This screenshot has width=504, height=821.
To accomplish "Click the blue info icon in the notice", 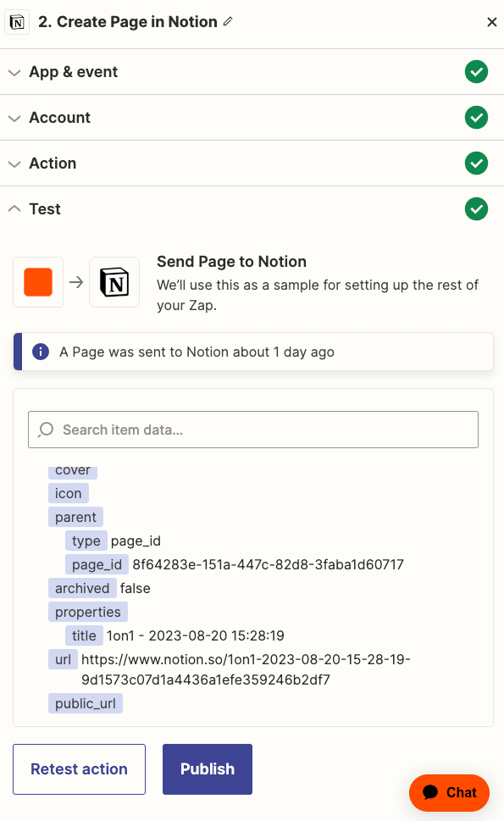I will point(41,352).
